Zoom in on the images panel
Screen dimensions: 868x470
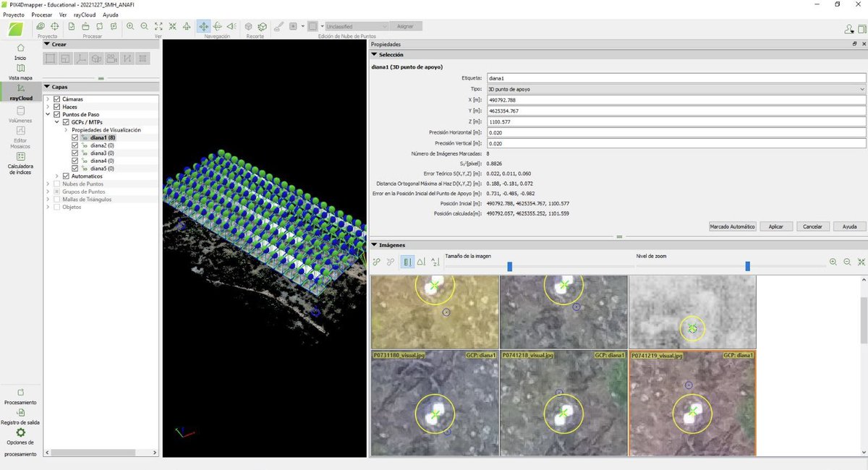coord(833,262)
